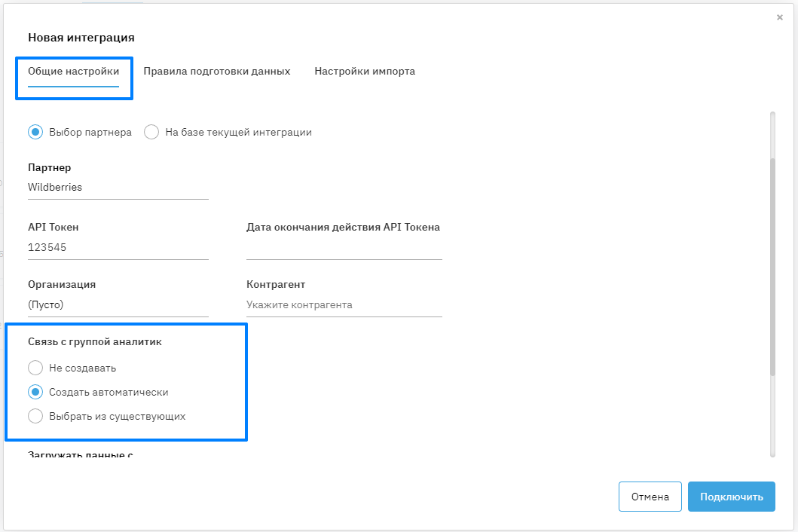The image size is (798, 532).
Task: Focus the API token expiry date field
Action: [344, 247]
